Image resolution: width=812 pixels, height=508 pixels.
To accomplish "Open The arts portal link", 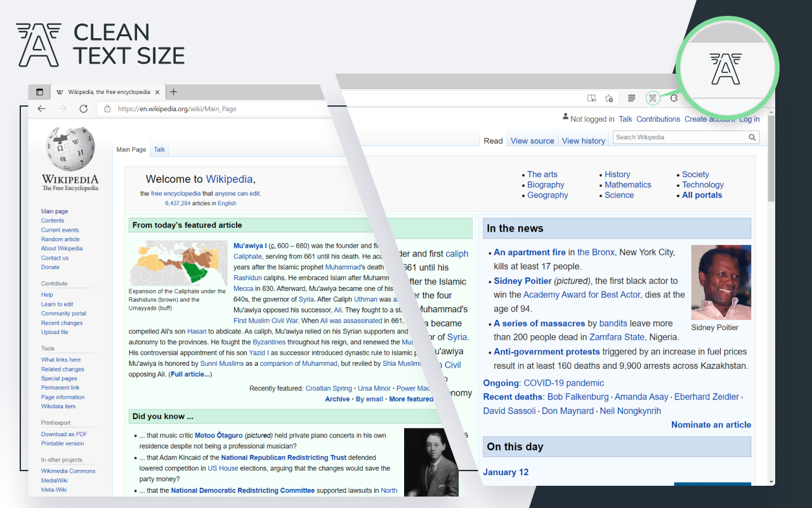I will 542,174.
